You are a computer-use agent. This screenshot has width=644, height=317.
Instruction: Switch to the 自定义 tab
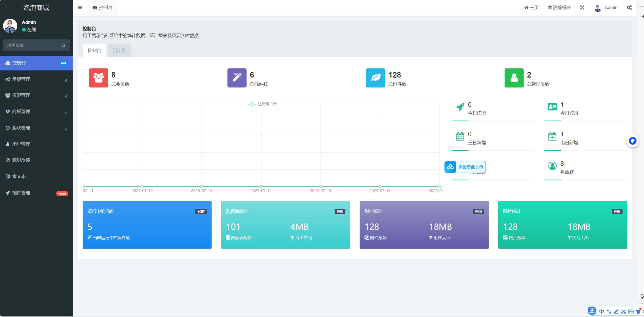click(x=119, y=50)
